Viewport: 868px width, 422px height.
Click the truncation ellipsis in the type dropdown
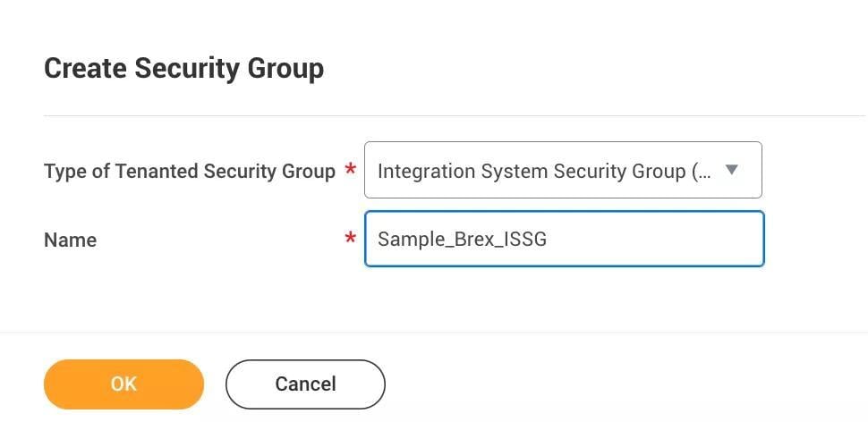tap(703, 171)
